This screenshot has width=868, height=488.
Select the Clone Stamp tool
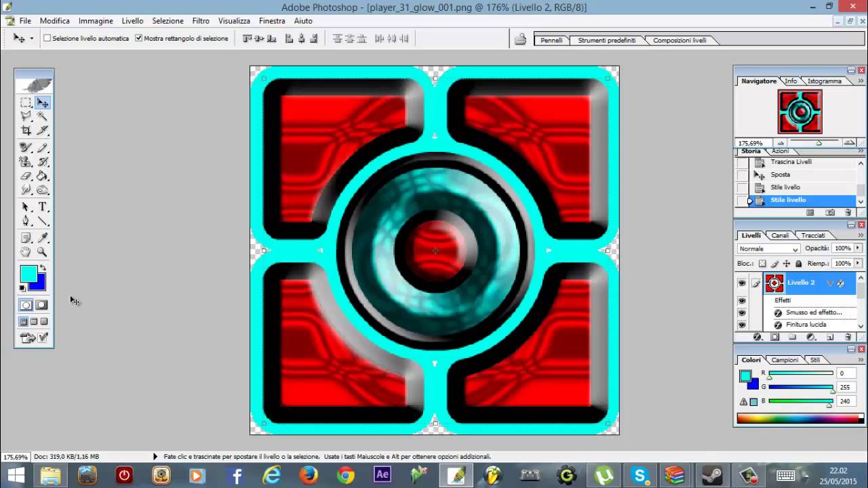(25, 161)
